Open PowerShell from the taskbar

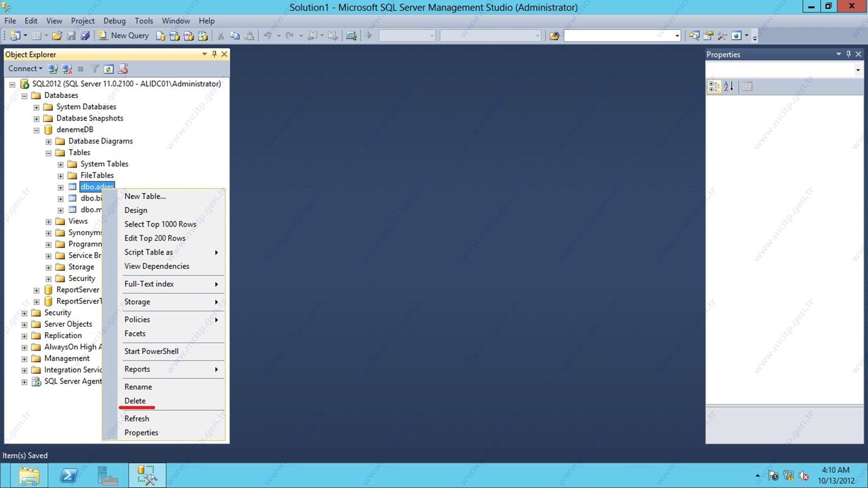coord(69,476)
